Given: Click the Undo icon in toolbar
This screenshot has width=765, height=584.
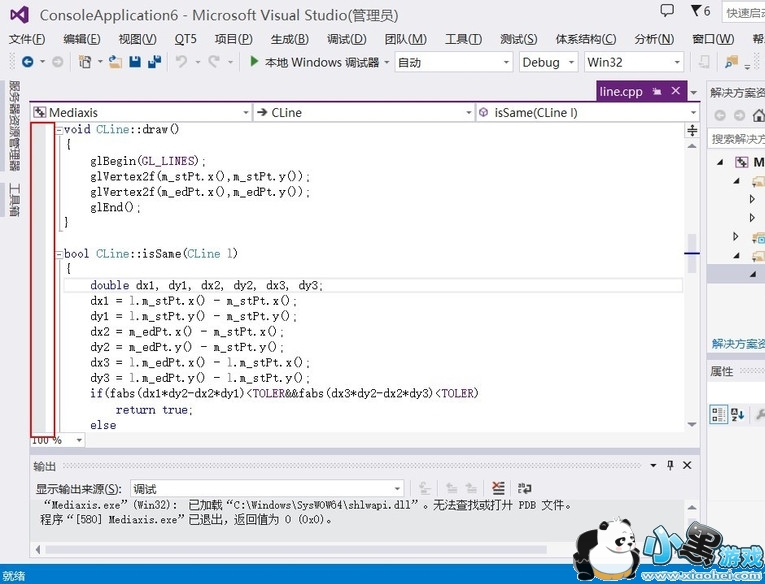Looking at the screenshot, I should pos(182,62).
